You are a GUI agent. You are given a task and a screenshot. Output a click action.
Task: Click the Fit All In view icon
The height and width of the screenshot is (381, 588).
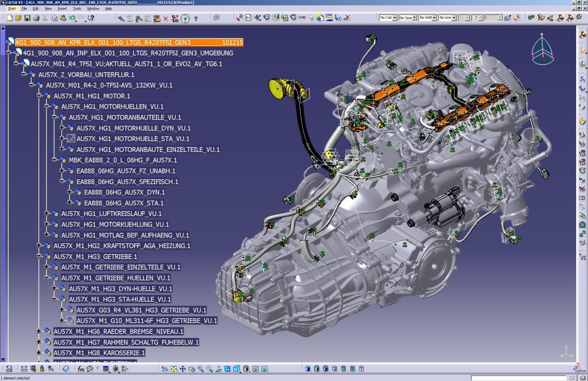coord(174,369)
